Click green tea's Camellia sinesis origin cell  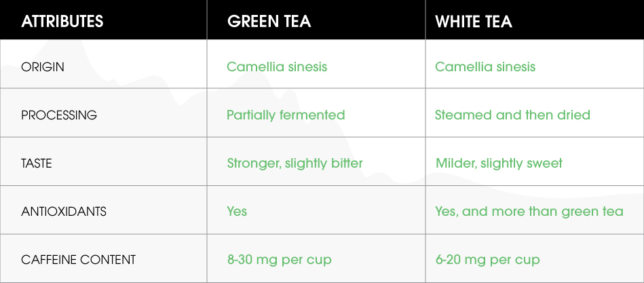(277, 67)
